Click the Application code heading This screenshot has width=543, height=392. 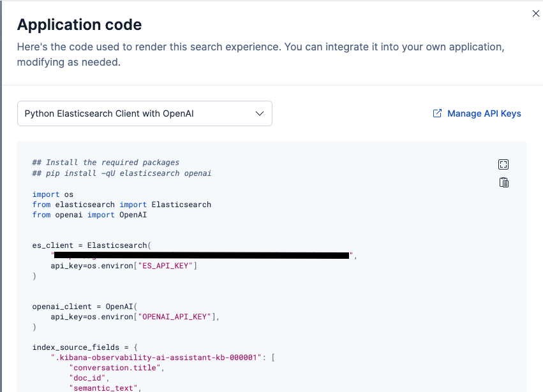click(79, 25)
